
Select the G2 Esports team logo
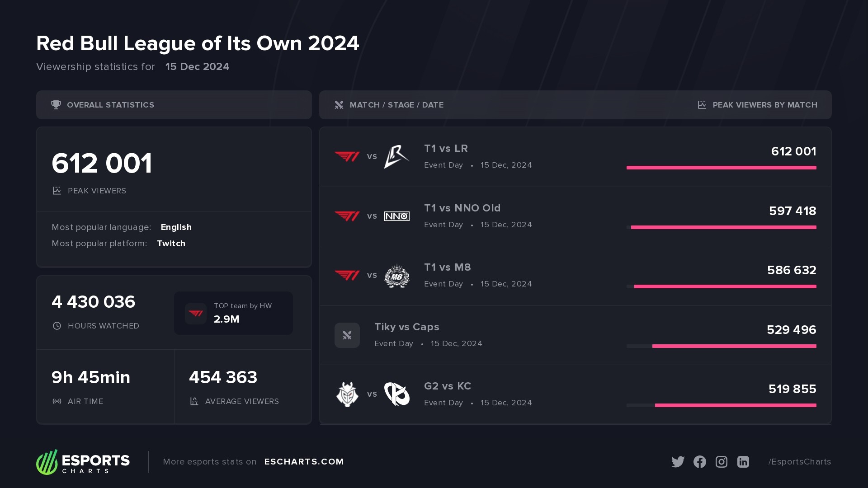point(347,394)
